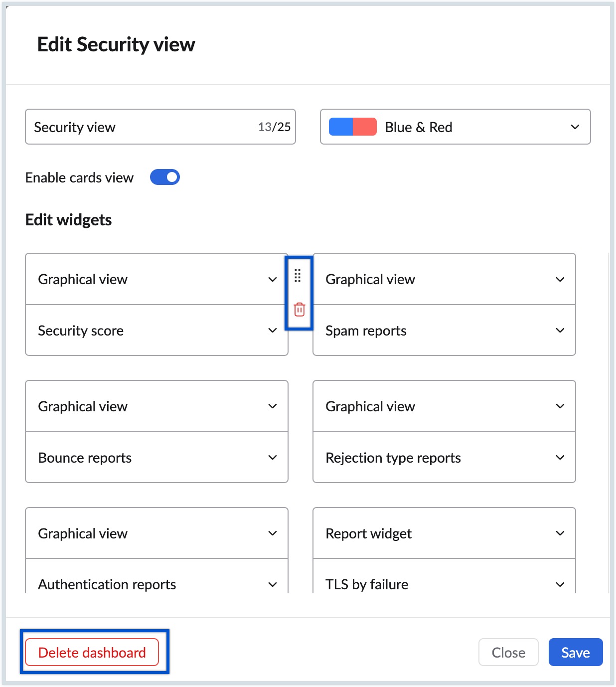Open Graphical view dropdown above Rejection type reports
Screen dimensions: 616x687
(444, 406)
